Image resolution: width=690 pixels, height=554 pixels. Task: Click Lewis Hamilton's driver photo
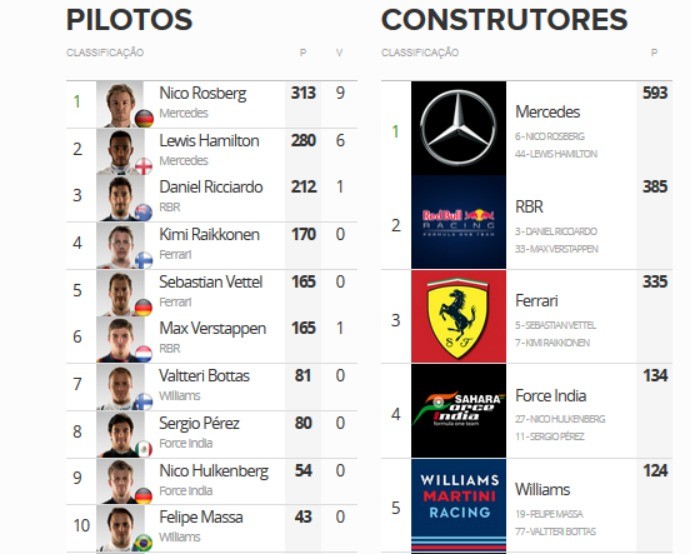click(x=122, y=150)
